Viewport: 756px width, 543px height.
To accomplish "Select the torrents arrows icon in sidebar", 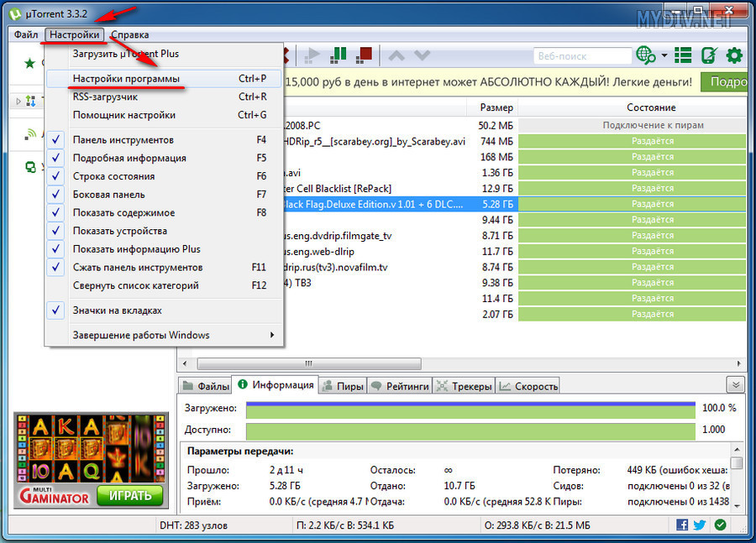I will coord(31,101).
